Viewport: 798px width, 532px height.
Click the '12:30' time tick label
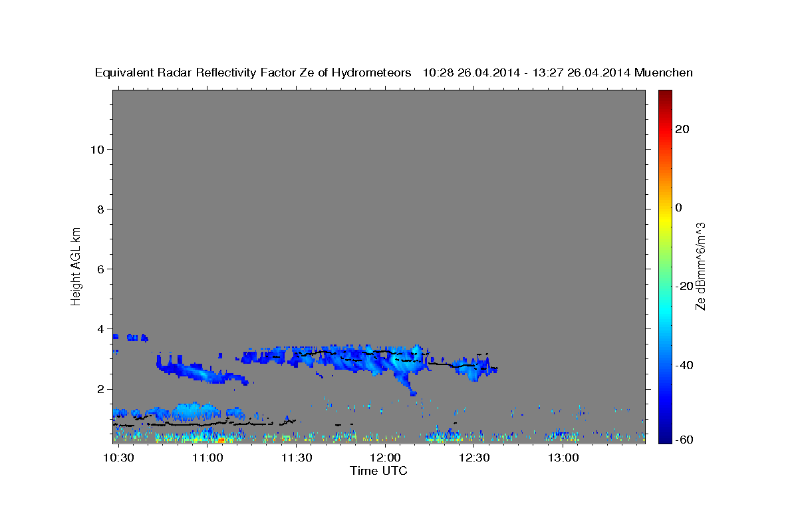[x=474, y=458]
